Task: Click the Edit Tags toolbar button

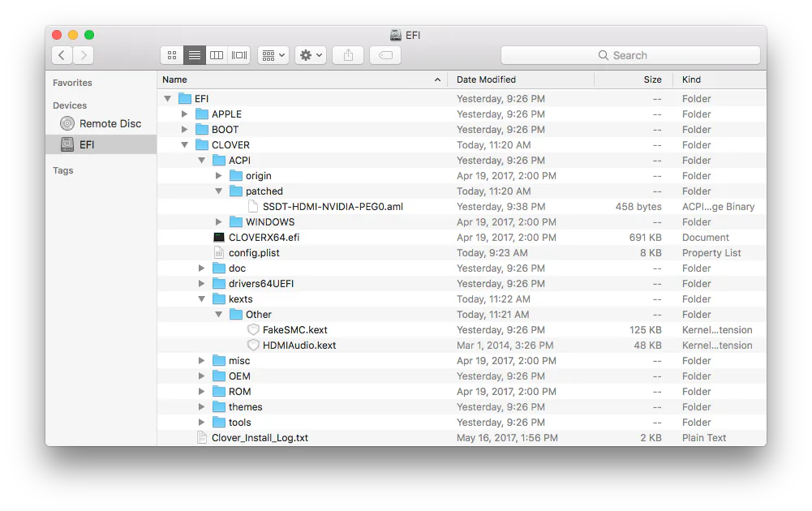Action: [385, 55]
